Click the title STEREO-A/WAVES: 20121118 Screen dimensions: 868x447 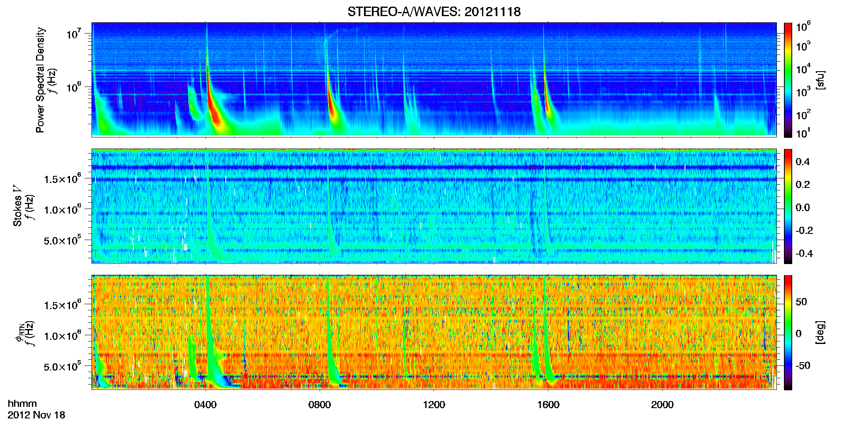click(434, 12)
